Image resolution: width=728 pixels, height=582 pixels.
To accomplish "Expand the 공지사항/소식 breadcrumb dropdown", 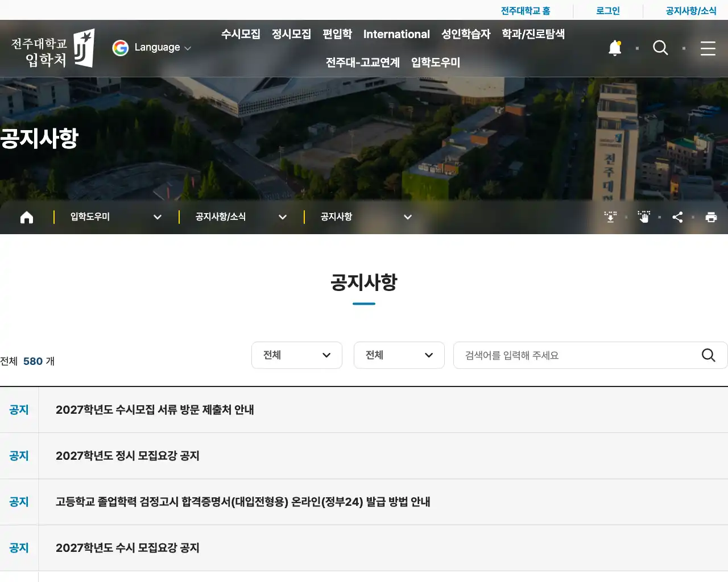I will (241, 217).
